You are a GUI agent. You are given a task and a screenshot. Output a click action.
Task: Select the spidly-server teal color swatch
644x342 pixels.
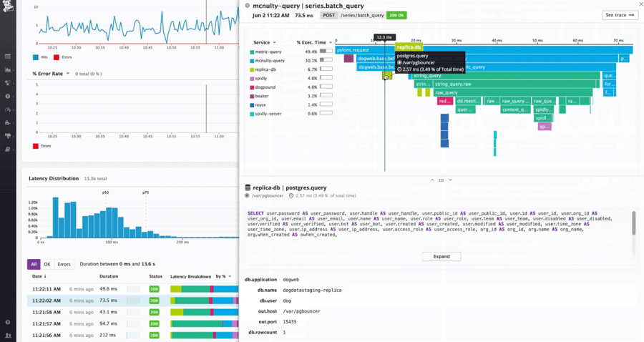click(x=252, y=114)
